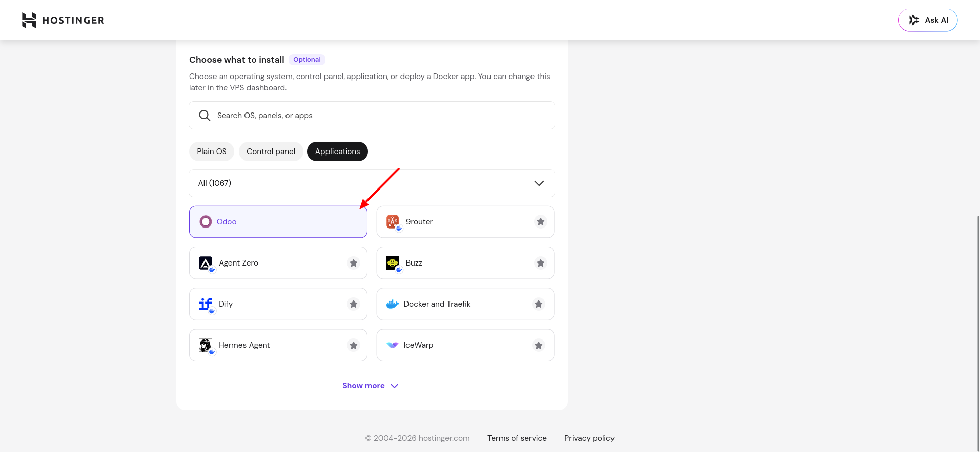
Task: Select the Applications tab
Action: (x=338, y=152)
